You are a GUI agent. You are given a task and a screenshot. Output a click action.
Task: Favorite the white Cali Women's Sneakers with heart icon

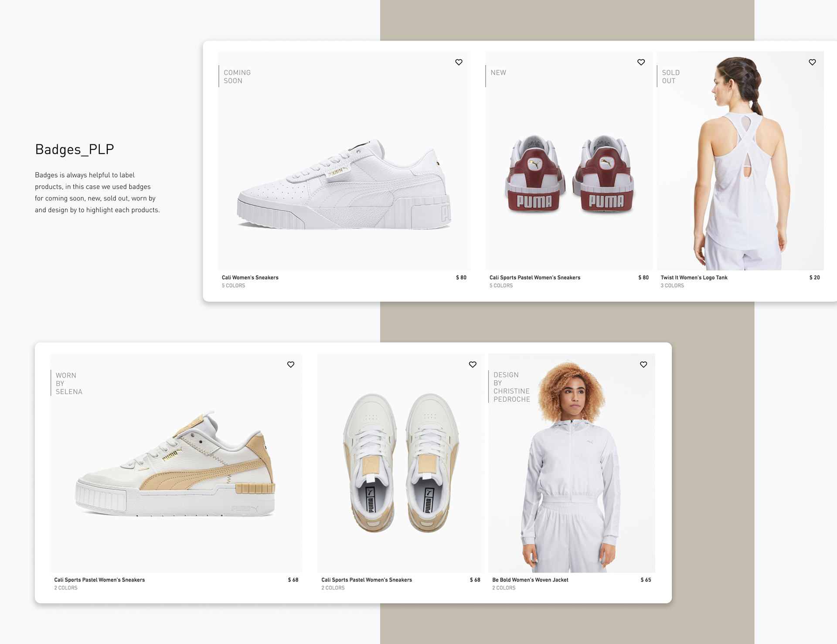[459, 62]
